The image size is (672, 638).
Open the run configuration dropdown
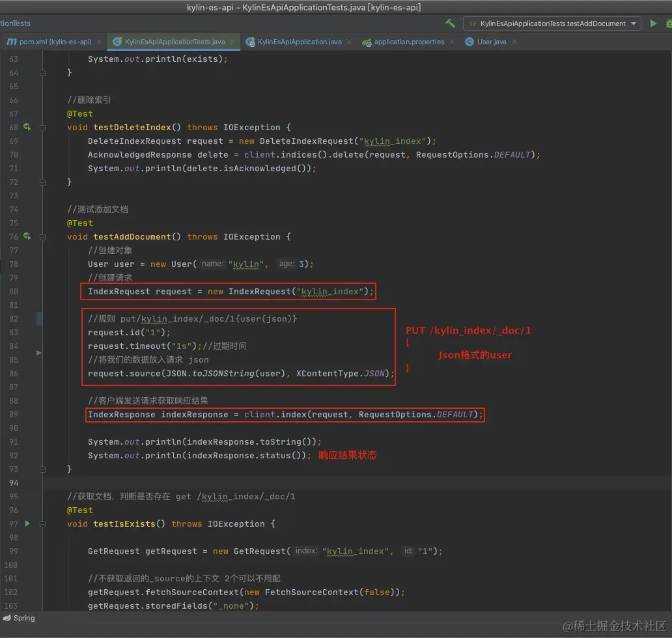(553, 23)
